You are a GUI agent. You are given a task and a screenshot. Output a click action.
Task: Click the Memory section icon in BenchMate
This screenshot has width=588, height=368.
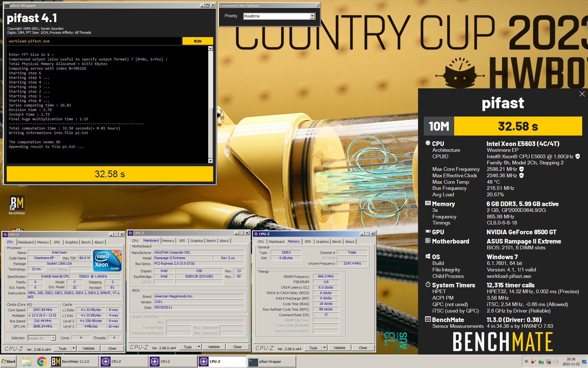[x=428, y=203]
